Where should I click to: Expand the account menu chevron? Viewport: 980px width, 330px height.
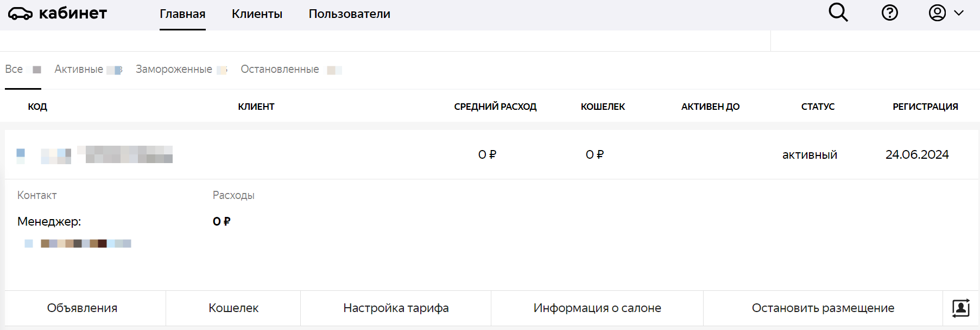[959, 13]
